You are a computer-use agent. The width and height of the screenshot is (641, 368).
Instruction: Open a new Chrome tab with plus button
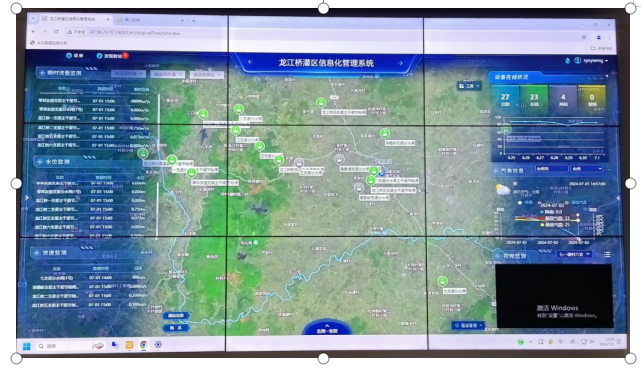pyautogui.click(x=193, y=20)
